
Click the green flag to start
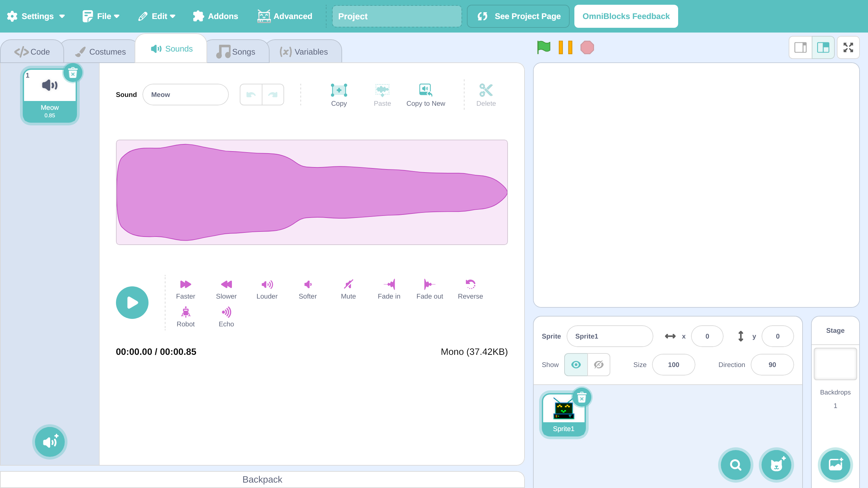click(x=544, y=47)
